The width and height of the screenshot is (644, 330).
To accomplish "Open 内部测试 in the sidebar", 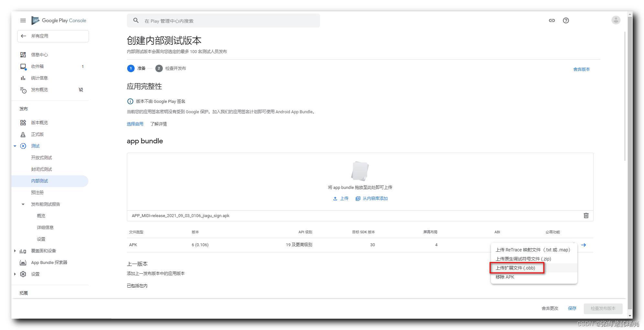I will [x=50, y=181].
